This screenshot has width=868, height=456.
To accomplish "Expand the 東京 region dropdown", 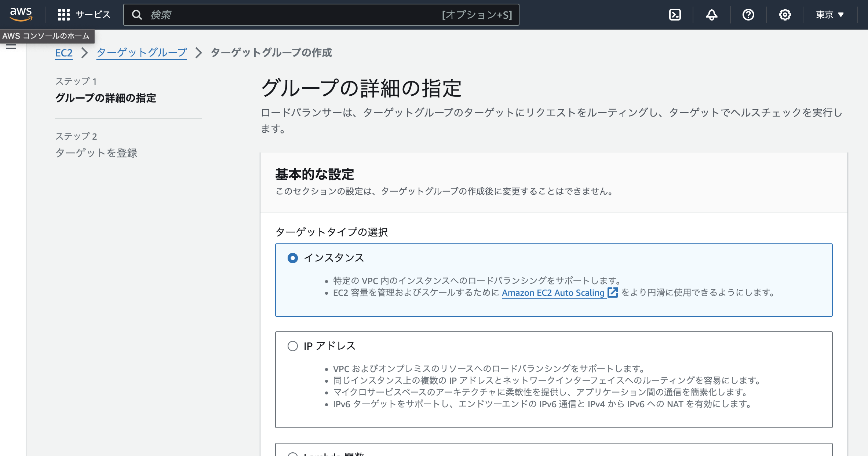I will pos(830,15).
